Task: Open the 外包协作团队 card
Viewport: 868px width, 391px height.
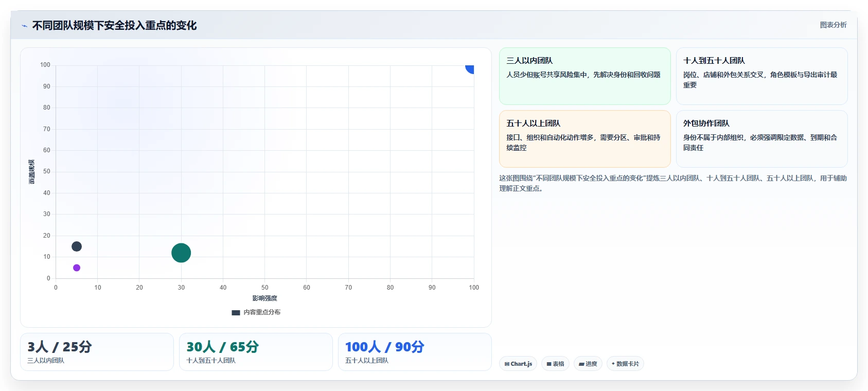Action: 761,139
